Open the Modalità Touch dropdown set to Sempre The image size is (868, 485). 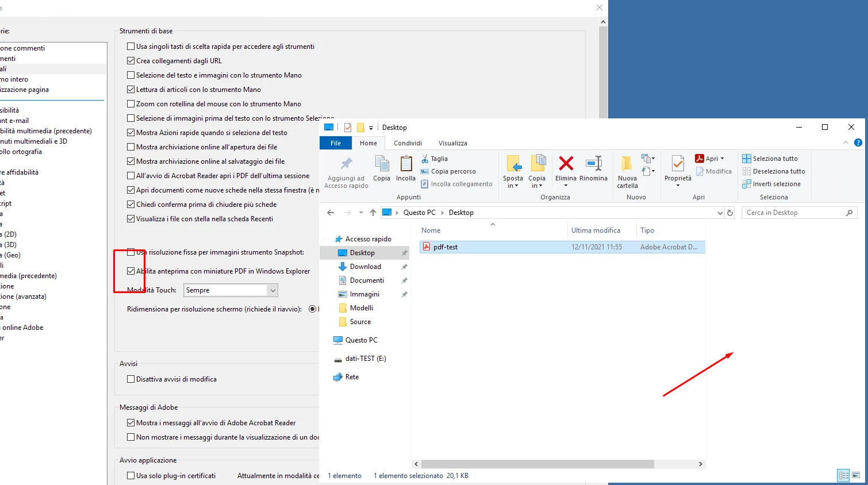[x=231, y=290]
